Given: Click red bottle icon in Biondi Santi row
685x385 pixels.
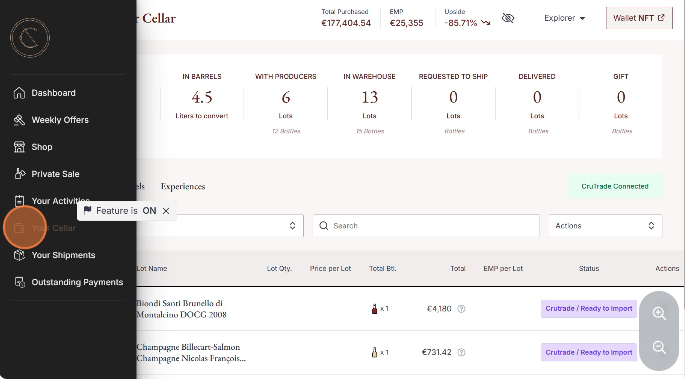Looking at the screenshot, I should click(x=374, y=309).
